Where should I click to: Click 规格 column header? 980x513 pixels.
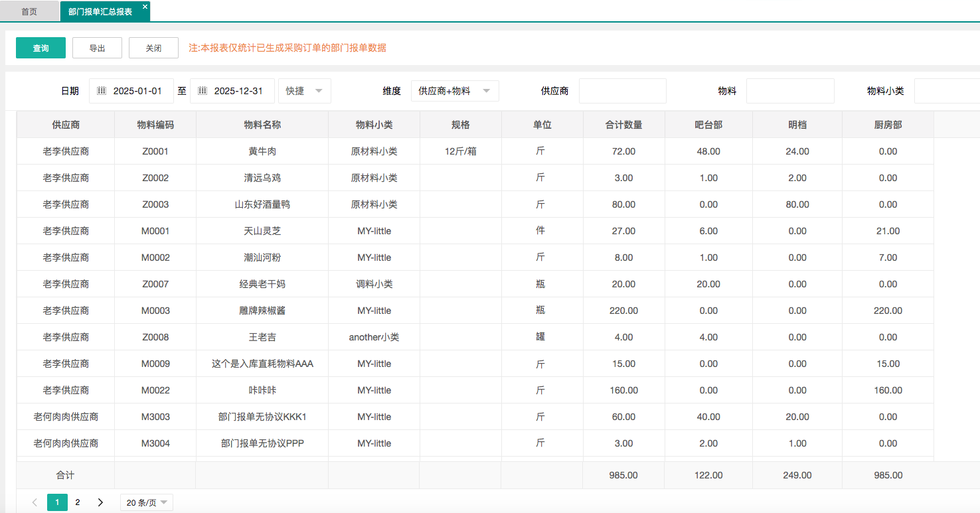(461, 125)
